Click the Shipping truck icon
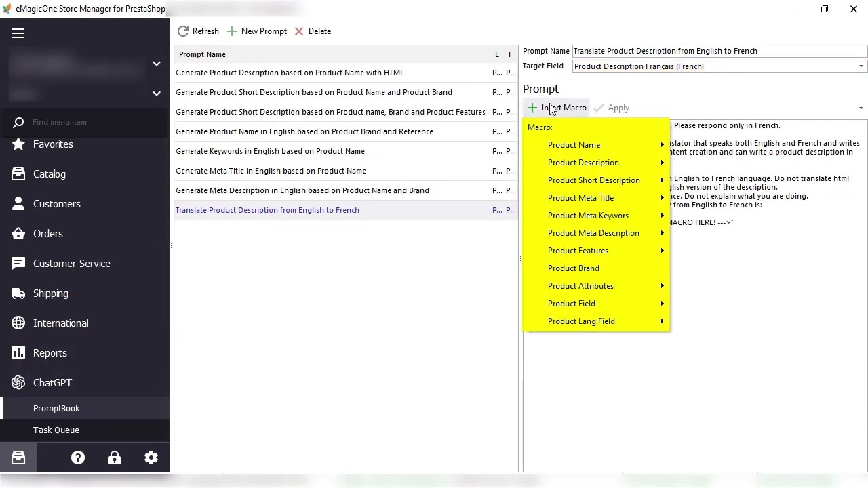This screenshot has width=868, height=488. coord(18,293)
